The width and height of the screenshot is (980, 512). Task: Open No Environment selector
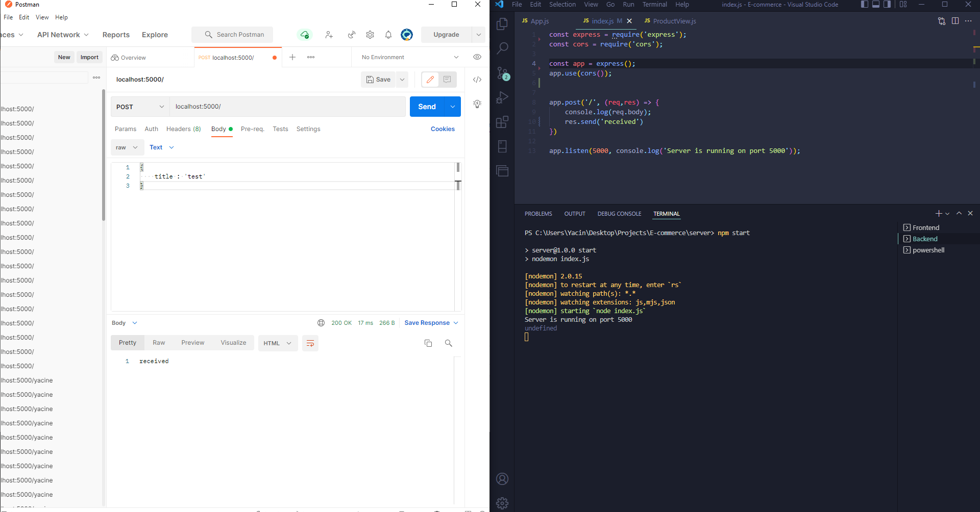click(410, 57)
